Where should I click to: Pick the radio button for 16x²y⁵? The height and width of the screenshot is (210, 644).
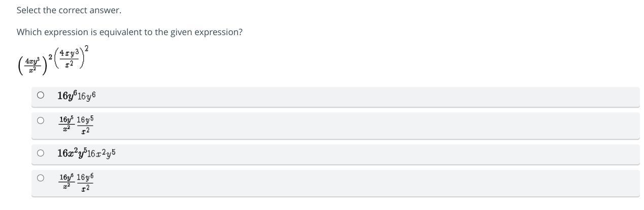tap(41, 153)
